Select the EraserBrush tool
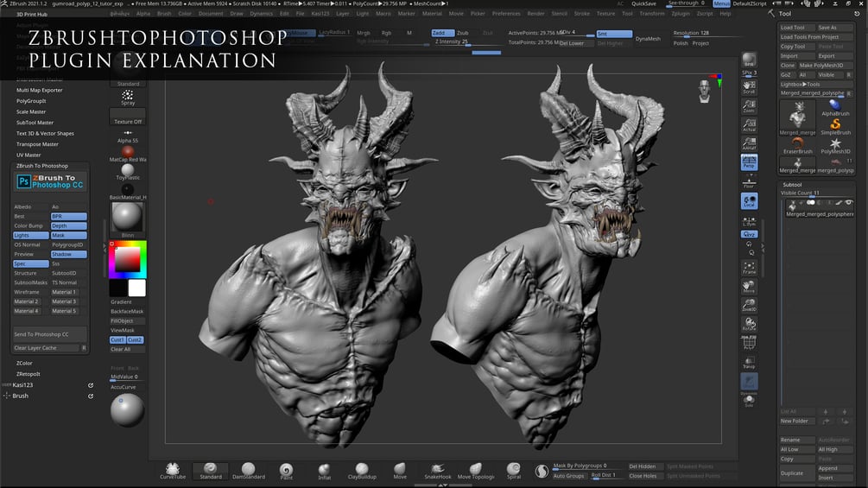The image size is (868, 488). point(798,146)
